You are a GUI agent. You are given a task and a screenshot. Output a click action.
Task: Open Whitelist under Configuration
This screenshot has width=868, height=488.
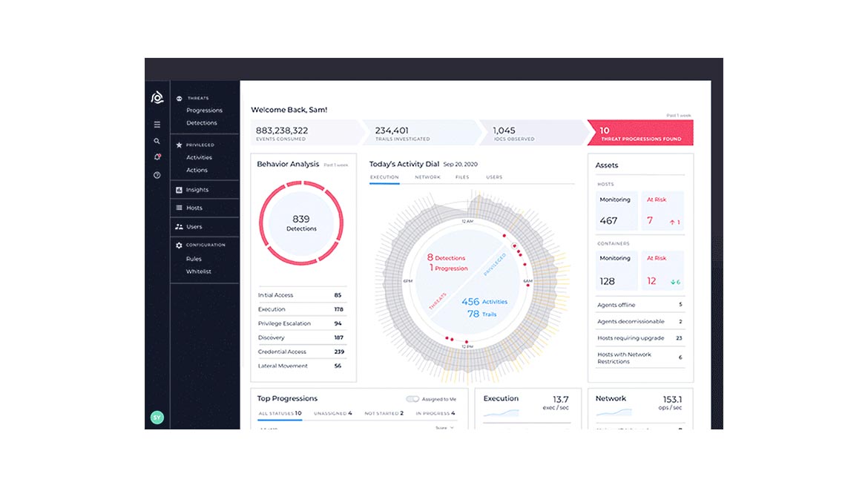[x=198, y=271]
